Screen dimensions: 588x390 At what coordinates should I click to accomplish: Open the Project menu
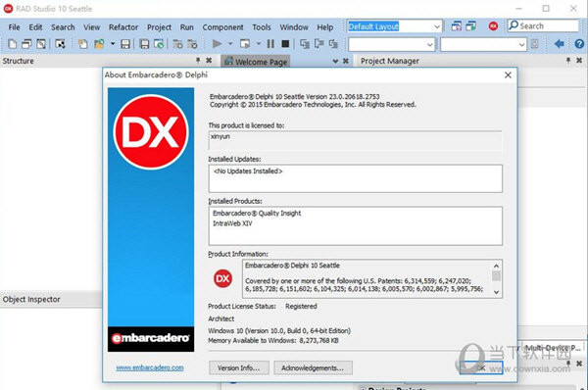[x=159, y=27]
